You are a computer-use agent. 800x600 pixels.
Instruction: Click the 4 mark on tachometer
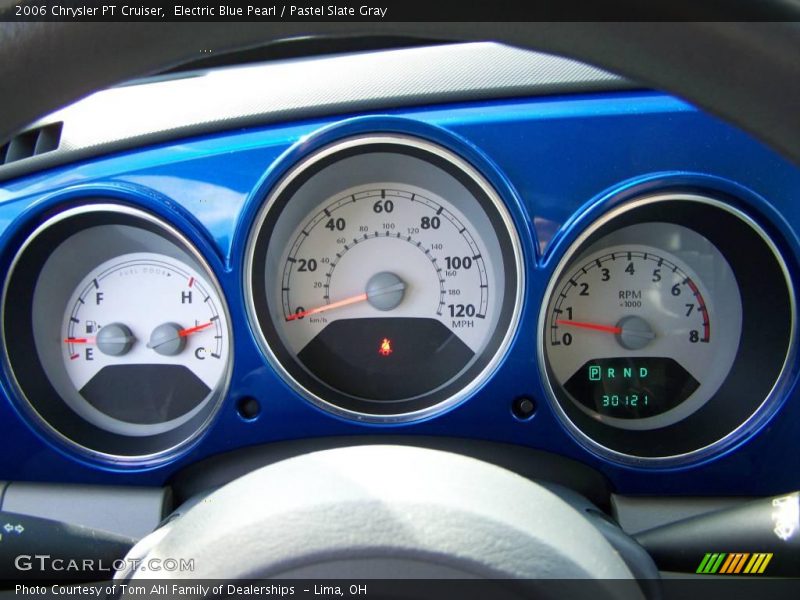630,269
